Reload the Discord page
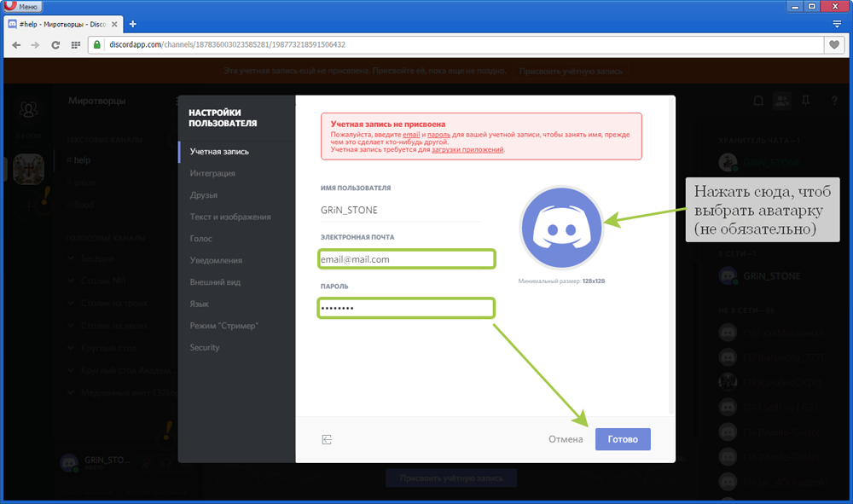This screenshot has height=504, width=853. (x=55, y=44)
